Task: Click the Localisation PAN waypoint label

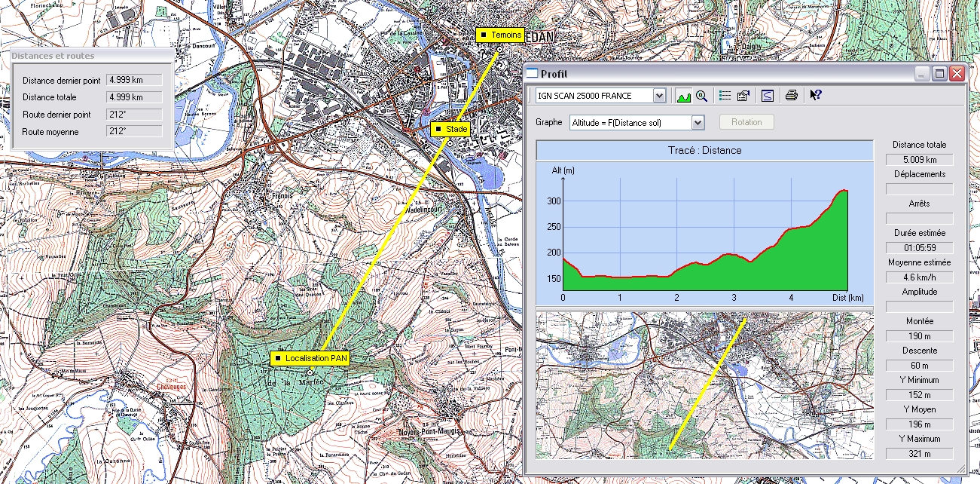Action: pyautogui.click(x=310, y=359)
